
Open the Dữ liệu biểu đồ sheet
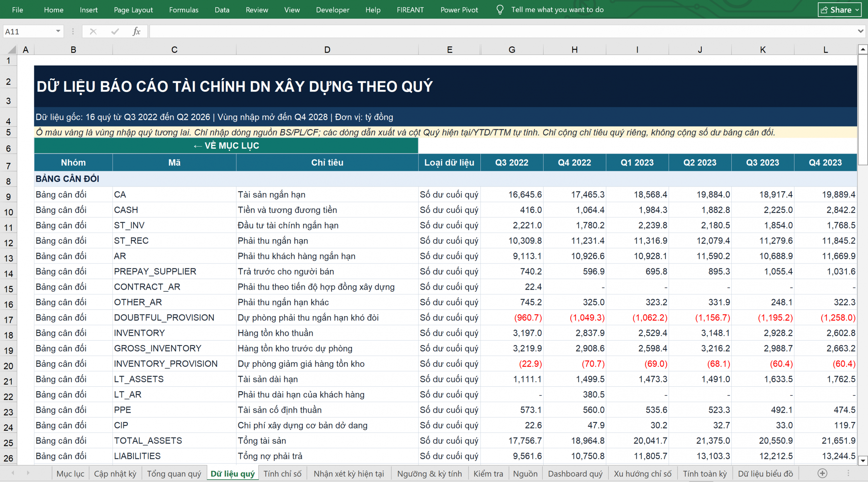766,474
